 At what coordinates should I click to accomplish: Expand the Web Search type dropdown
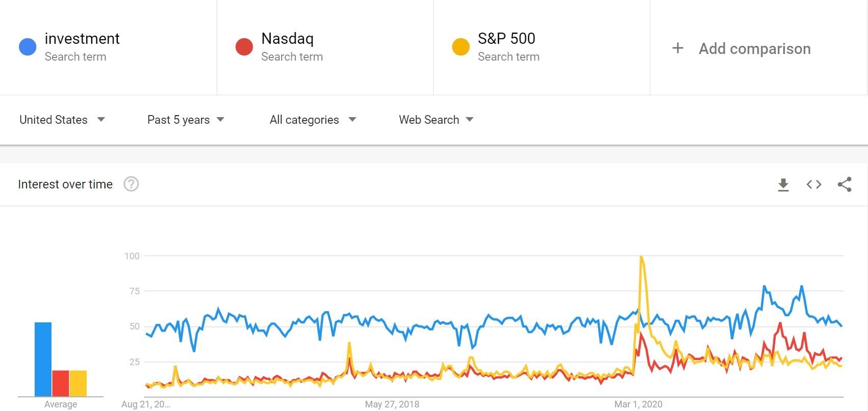pyautogui.click(x=436, y=120)
